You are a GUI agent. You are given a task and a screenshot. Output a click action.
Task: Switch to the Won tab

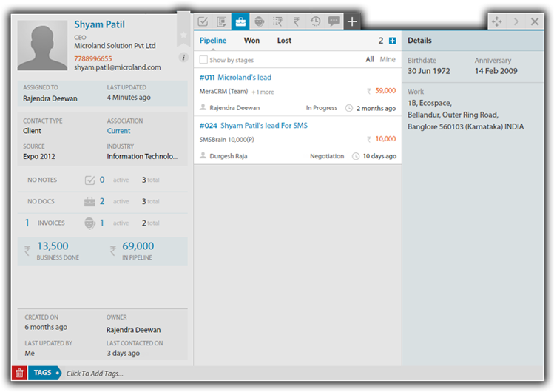pos(251,41)
